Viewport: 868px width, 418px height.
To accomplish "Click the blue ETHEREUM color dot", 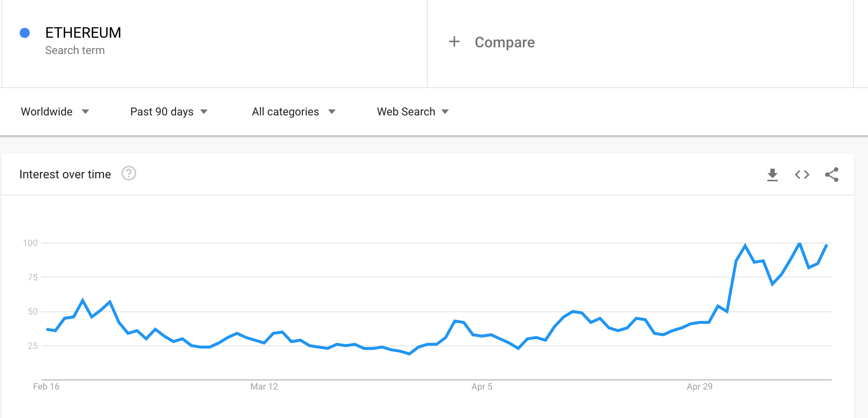I will (x=25, y=33).
